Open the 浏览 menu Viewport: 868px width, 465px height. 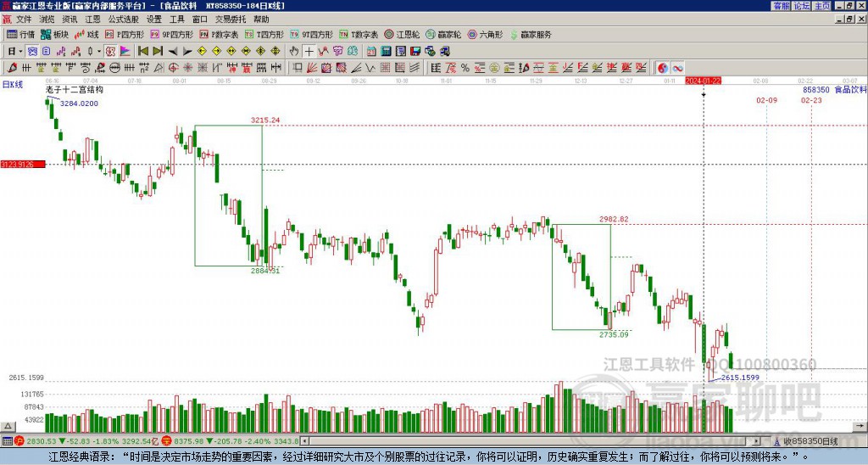point(47,20)
